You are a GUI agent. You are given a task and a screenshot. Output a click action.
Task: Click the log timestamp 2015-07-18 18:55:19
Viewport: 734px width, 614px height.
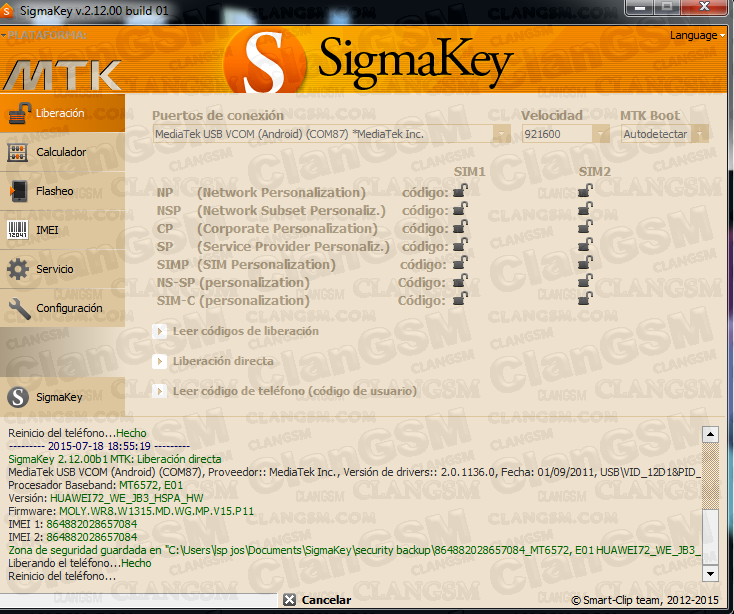[99, 446]
